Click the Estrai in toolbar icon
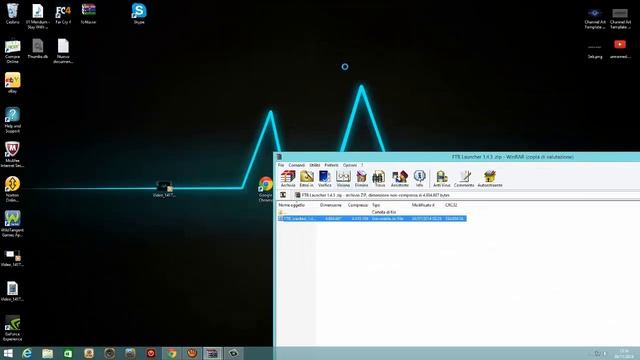 307,179
